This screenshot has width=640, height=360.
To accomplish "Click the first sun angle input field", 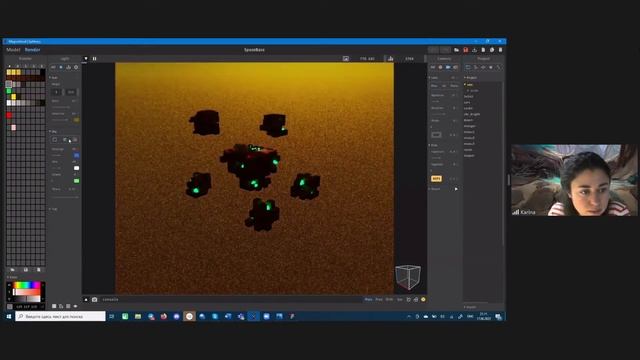I will coord(57,92).
